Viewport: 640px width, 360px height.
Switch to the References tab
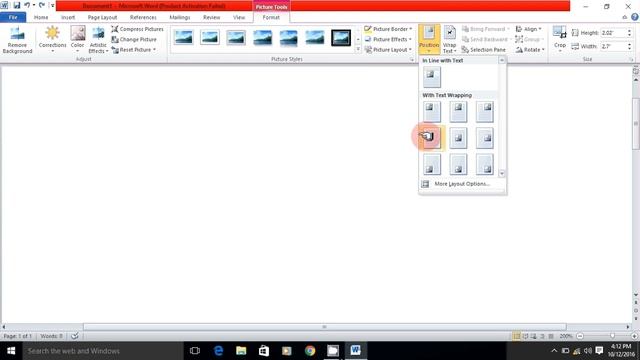coord(143,17)
